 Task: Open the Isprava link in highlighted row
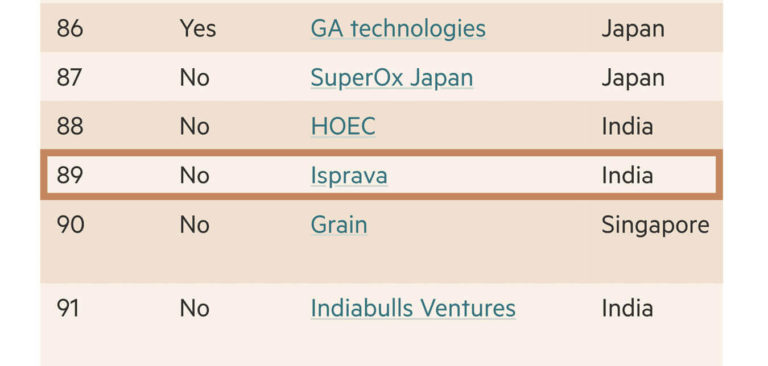click(349, 175)
